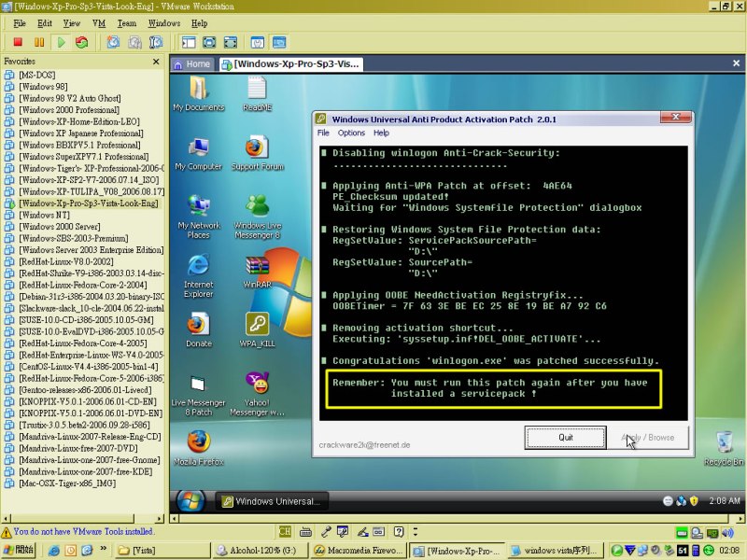Open the WinRAR desktop icon
This screenshot has height=560, width=747.
point(258,272)
